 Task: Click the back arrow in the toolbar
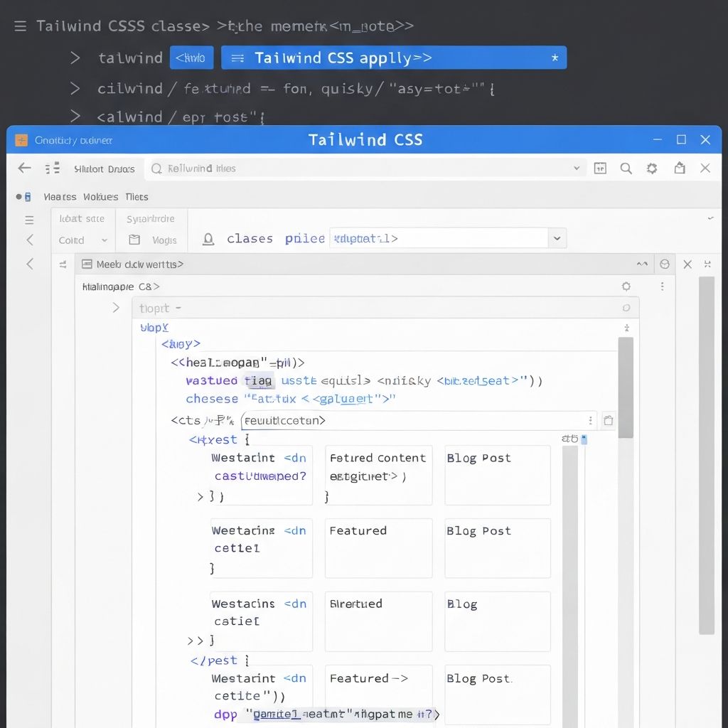click(x=23, y=168)
